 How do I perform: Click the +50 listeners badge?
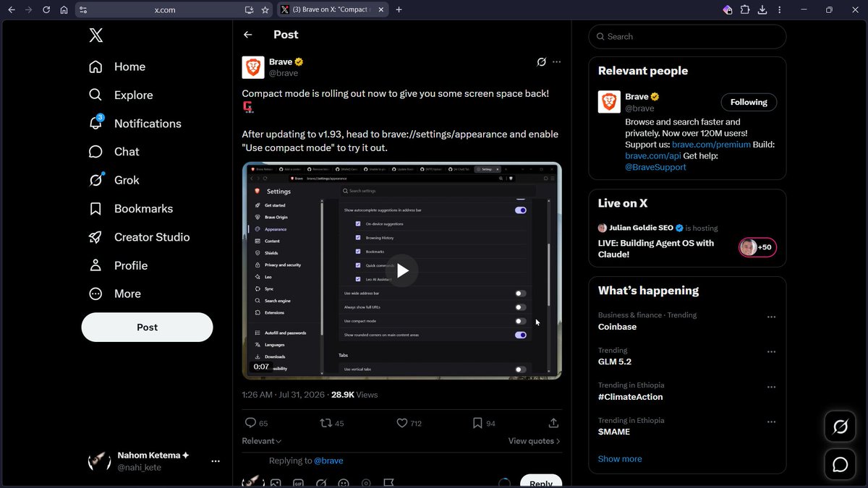click(x=757, y=247)
